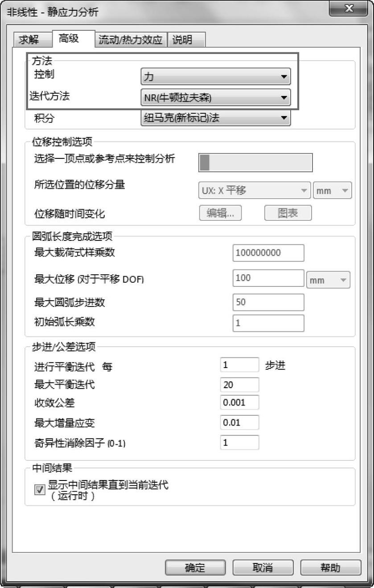Click the 图表 button
The height and width of the screenshot is (588, 374).
click(288, 213)
